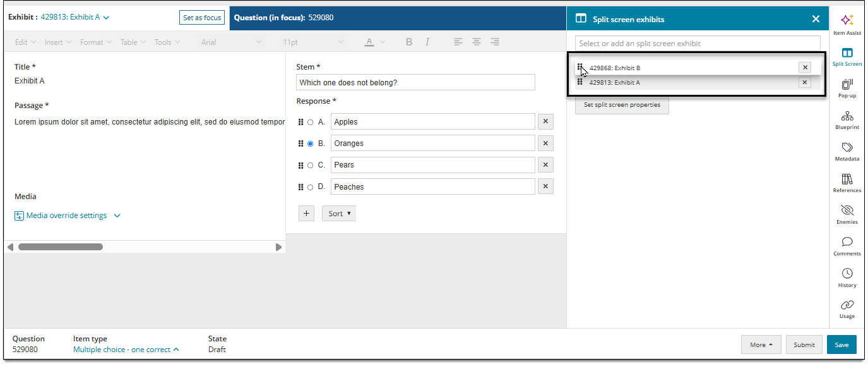Mark answer C Pears as correct

[x=310, y=165]
